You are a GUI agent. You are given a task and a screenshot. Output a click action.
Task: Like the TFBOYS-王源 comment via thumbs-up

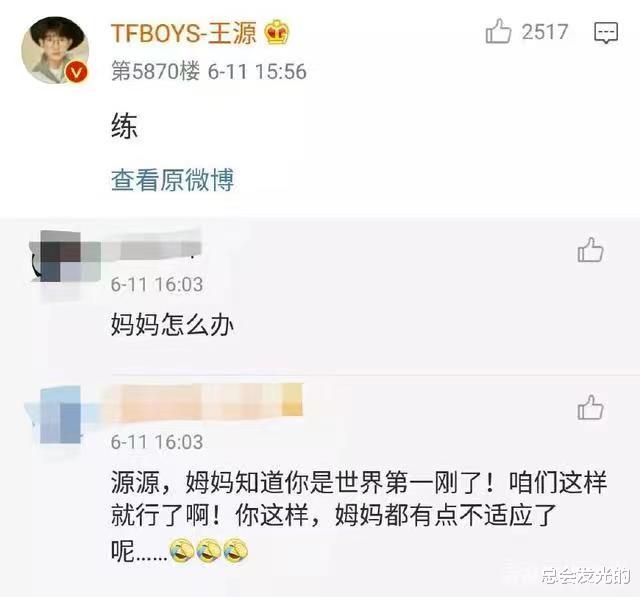[498, 31]
